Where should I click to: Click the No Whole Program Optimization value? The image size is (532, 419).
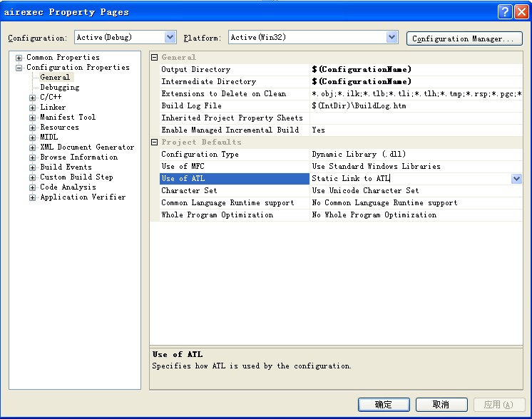[x=374, y=215]
